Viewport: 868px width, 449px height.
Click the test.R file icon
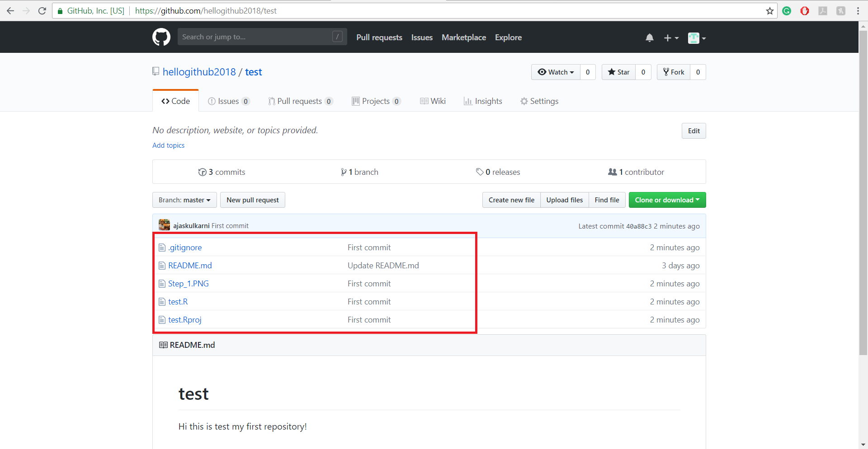pos(162,302)
